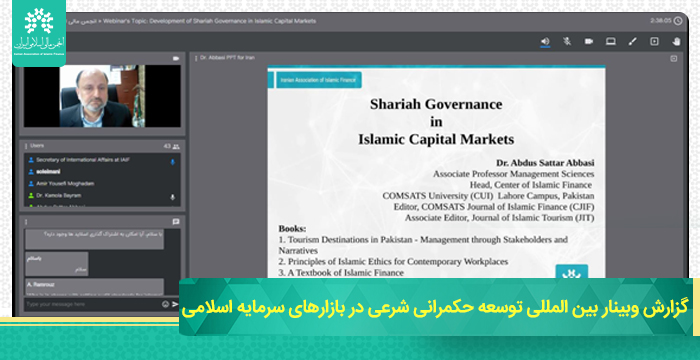
Task: Click the 'Dr. Abbasi PPT for Iran' pod title
Action: point(227,58)
